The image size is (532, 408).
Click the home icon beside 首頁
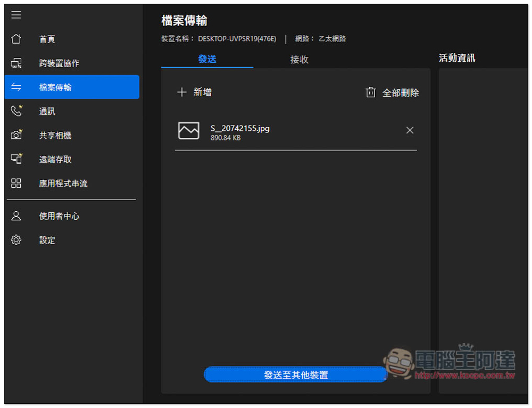16,39
